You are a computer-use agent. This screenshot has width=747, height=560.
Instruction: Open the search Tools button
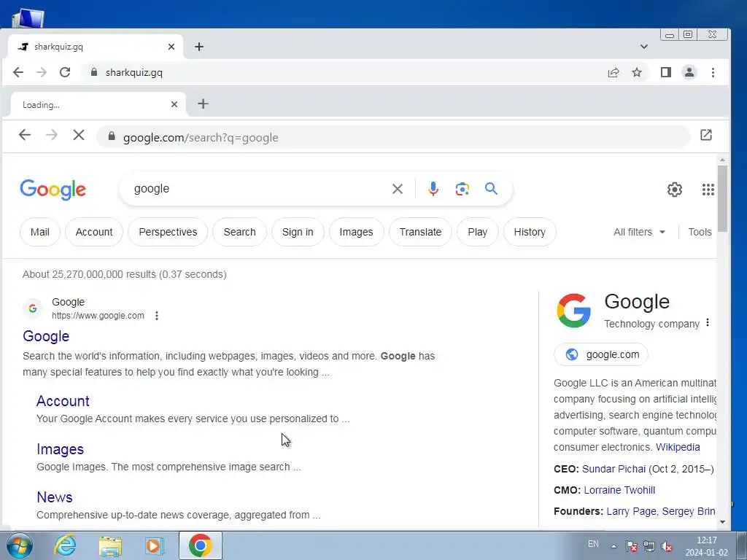click(700, 232)
